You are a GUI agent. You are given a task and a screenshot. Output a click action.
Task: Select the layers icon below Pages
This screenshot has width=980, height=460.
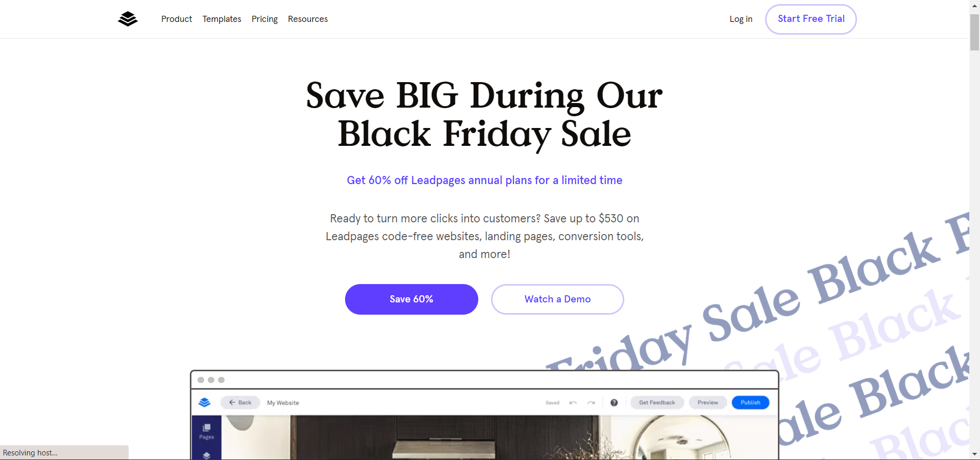(x=207, y=455)
